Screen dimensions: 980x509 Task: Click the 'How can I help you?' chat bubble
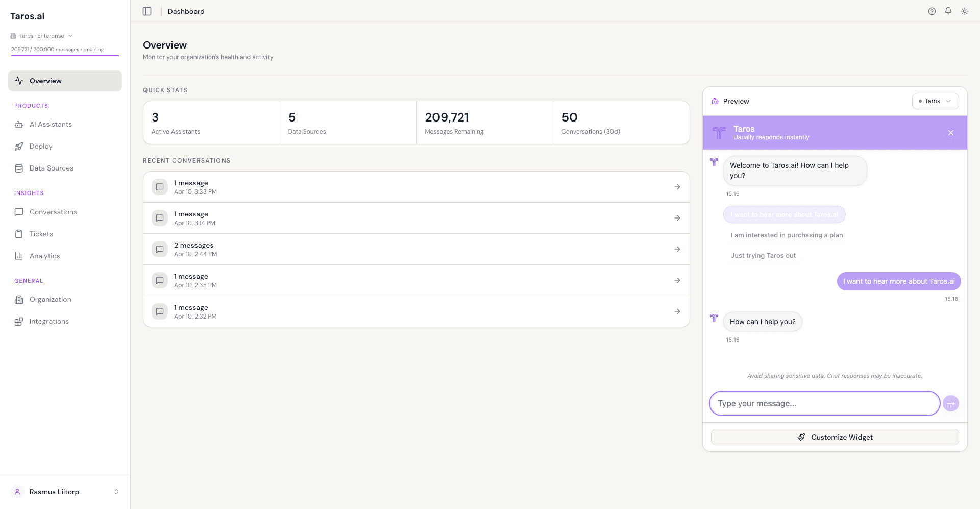tap(763, 322)
